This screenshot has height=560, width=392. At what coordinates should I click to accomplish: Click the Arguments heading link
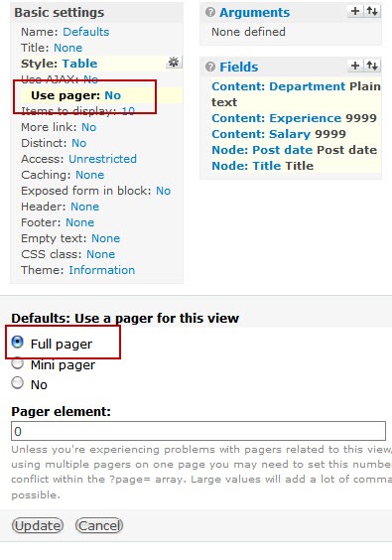click(x=254, y=13)
